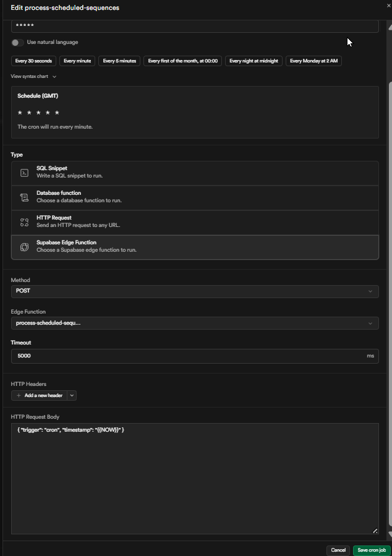Click the Database function scroll icon
The height and width of the screenshot is (556, 392).
point(24,198)
